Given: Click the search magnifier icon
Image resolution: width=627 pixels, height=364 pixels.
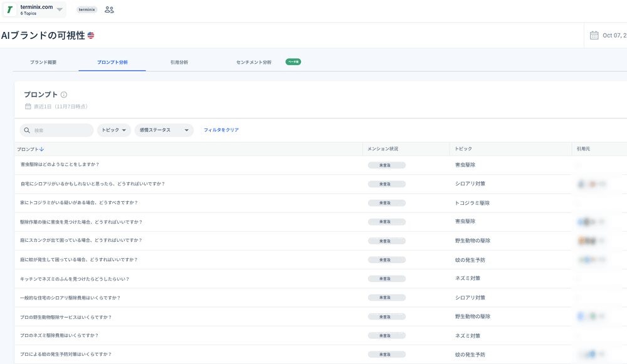Looking at the screenshot, I should 27,130.
